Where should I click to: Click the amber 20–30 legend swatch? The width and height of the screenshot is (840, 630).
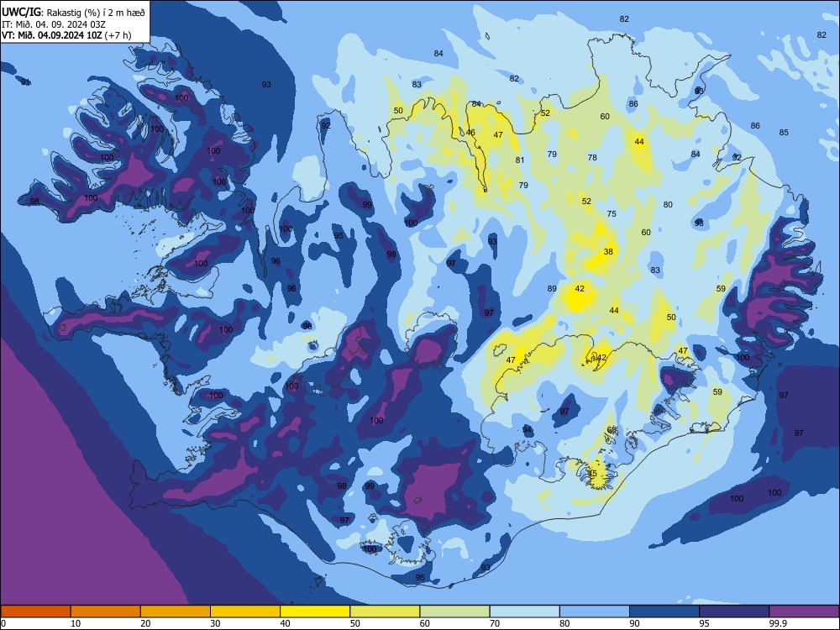(176, 612)
